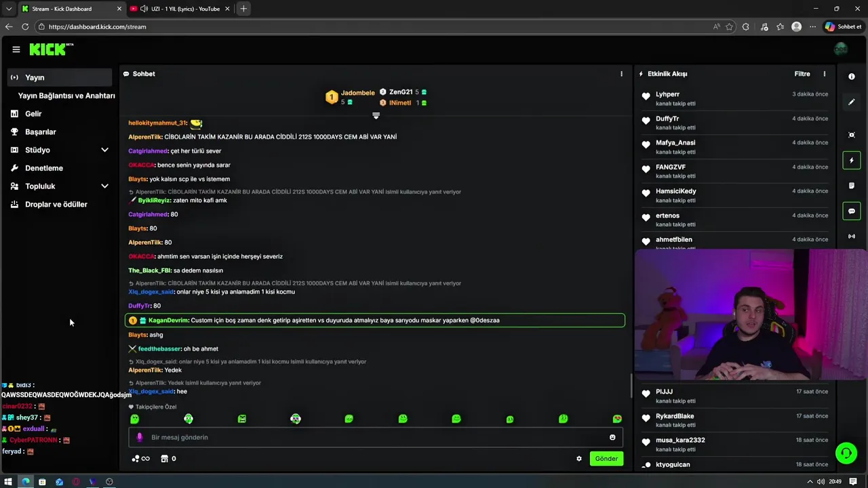Switch to the UZI - 1 YIL YouTube tab
868x488 pixels.
(x=180, y=9)
